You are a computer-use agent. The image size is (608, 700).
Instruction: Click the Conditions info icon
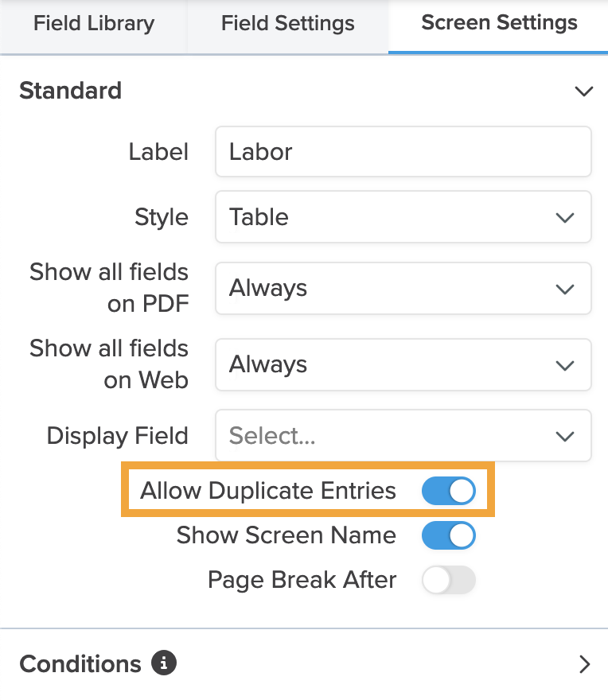click(x=164, y=663)
